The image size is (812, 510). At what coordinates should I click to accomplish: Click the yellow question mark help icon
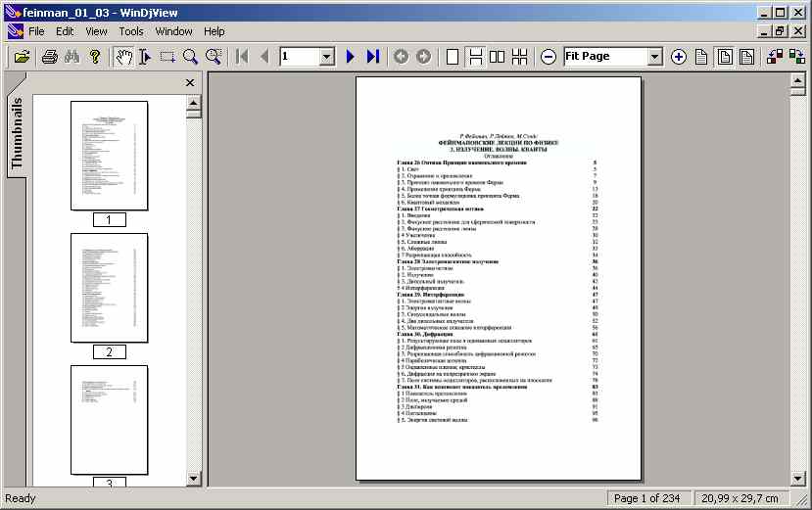(95, 57)
